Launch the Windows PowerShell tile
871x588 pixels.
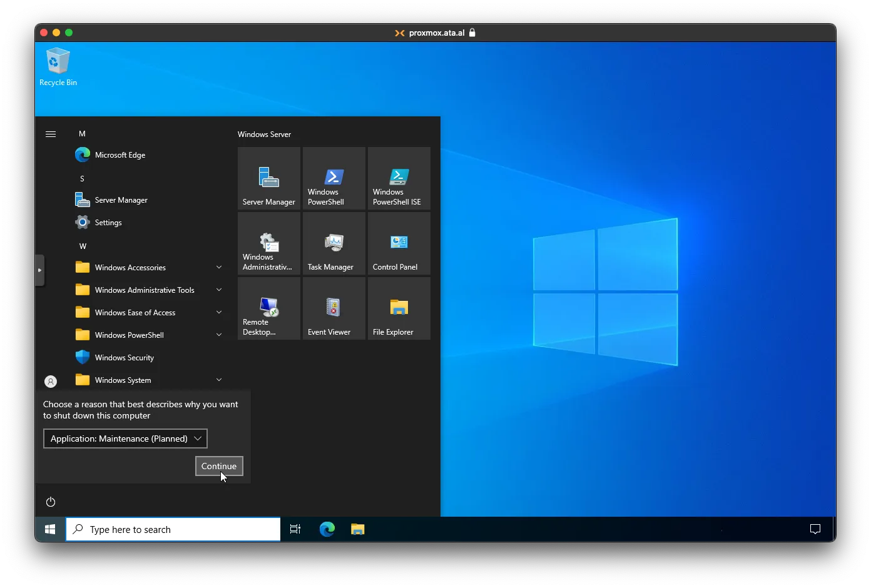click(x=334, y=178)
